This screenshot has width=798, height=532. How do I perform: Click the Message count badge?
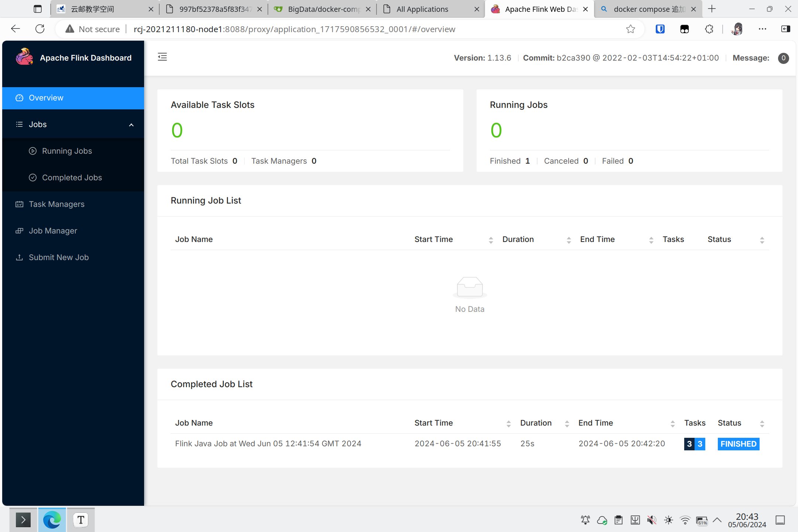783,58
